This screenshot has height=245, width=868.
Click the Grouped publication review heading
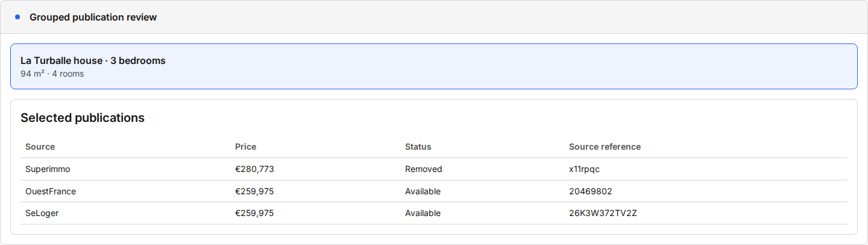pos(93,17)
